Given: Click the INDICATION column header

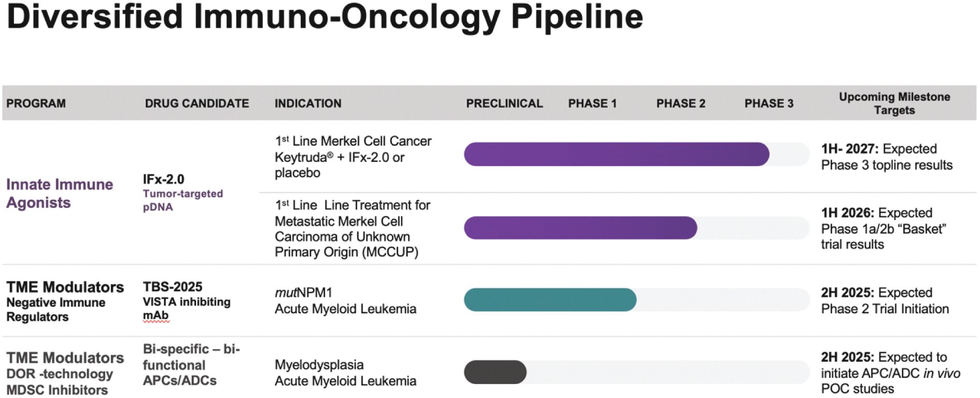Looking at the screenshot, I should pos(308,103).
